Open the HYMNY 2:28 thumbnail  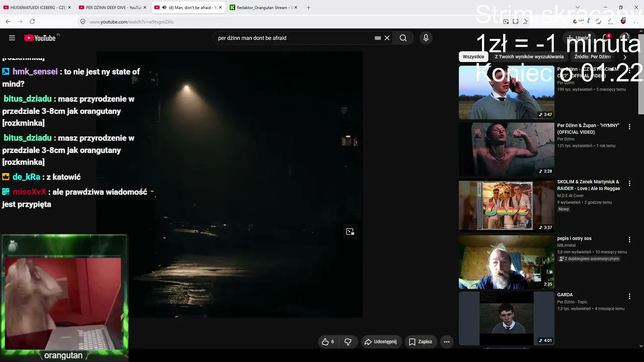(x=507, y=149)
